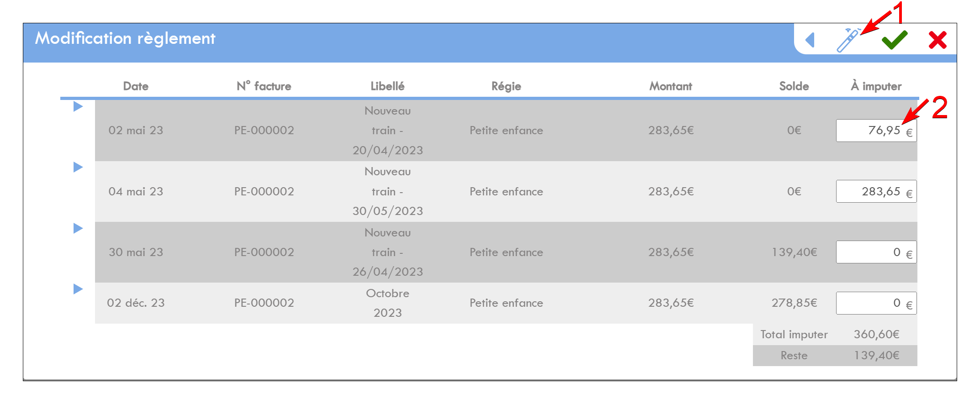
Task: Click the Date column header
Action: tap(136, 86)
